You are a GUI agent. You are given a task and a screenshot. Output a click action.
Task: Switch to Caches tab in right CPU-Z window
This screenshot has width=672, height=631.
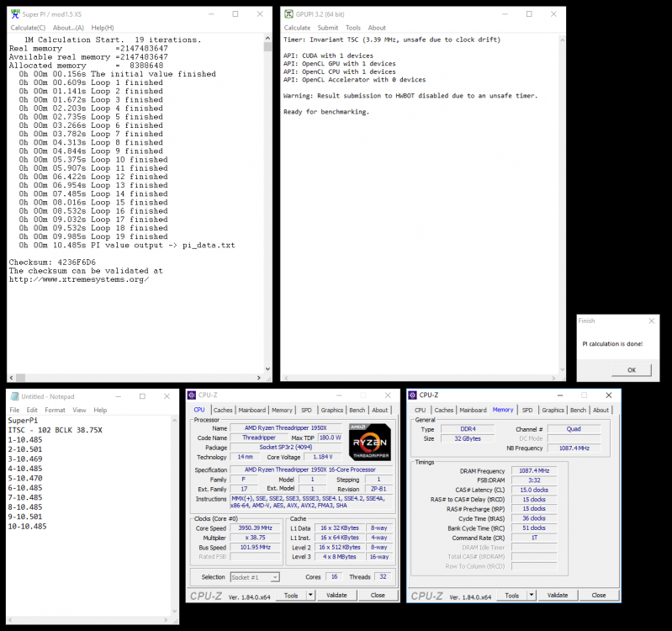[444, 411]
